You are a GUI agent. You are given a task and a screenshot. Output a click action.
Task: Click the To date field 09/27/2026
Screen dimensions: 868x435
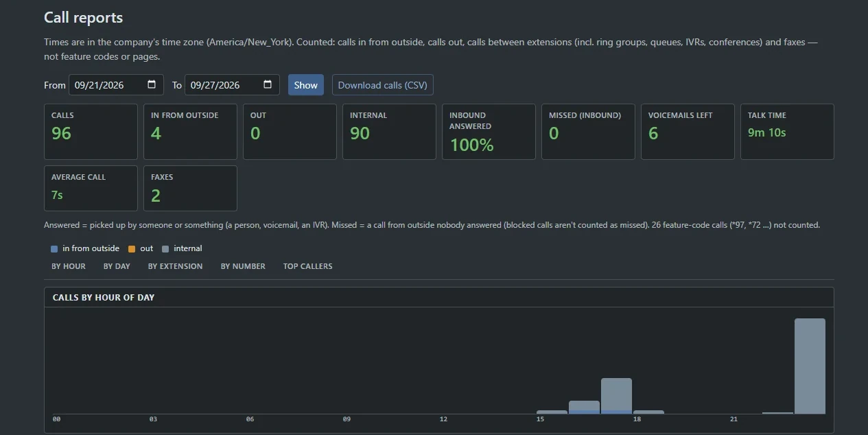(232, 85)
